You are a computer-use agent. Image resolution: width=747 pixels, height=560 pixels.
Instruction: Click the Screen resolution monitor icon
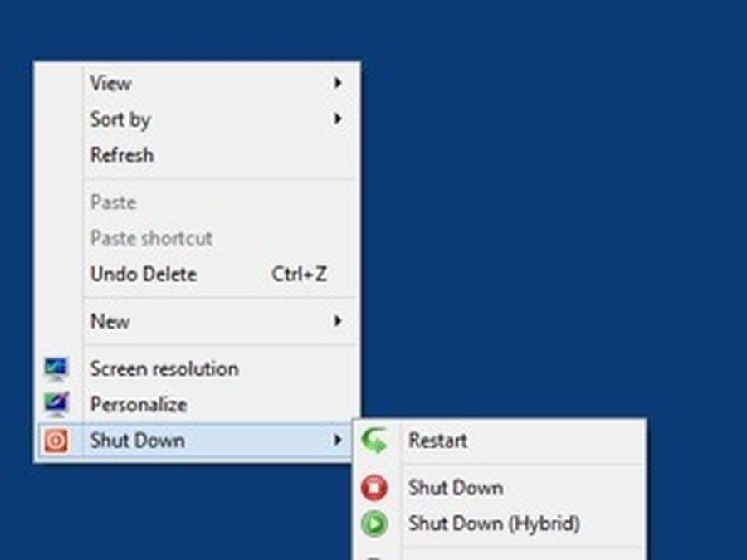(x=56, y=368)
